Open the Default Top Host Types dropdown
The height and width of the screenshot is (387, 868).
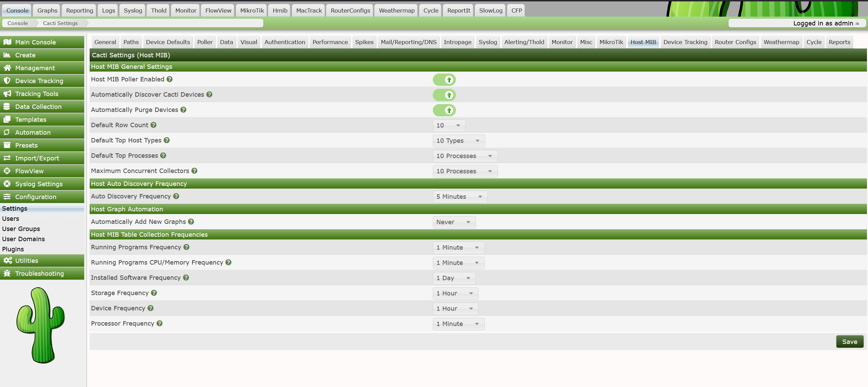tap(459, 141)
